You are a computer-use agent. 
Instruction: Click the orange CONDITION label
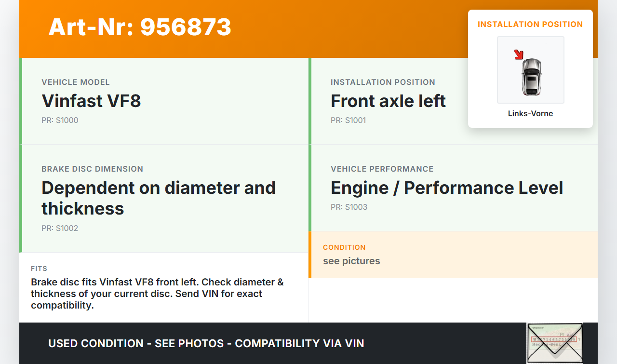tap(344, 247)
